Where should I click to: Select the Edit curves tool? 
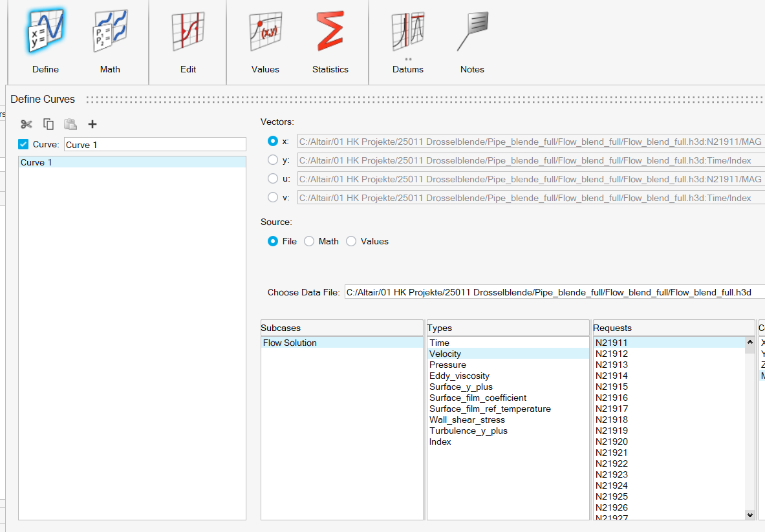click(x=188, y=41)
